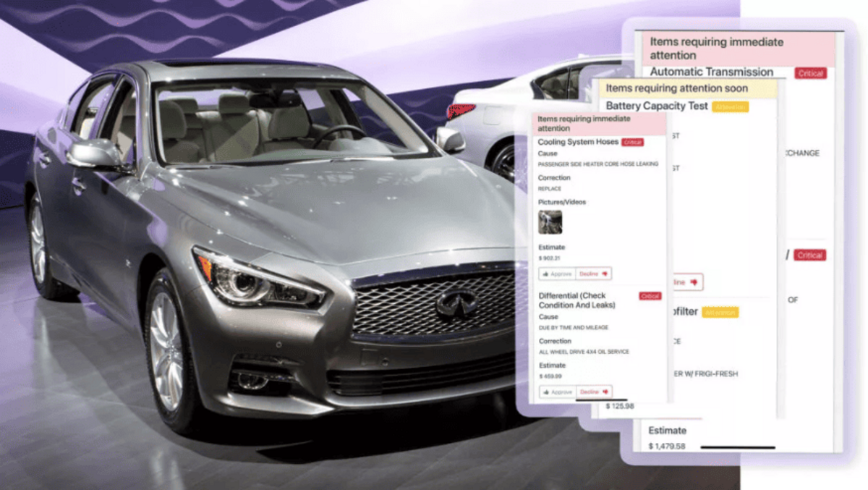Click Critical badge beside Differential item
This screenshot has height=490, width=868.
click(x=650, y=296)
